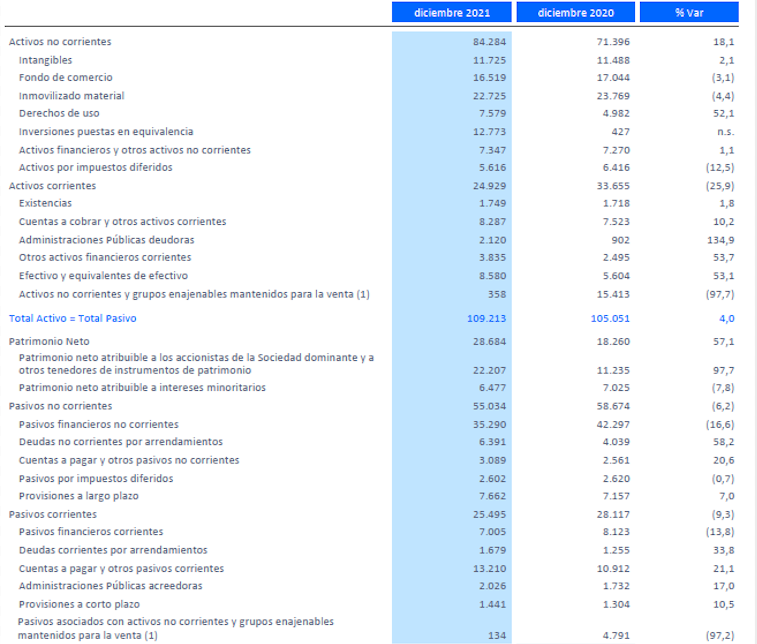Screen dimensions: 757x644
Task: Select the "Activos no corrientes" row label
Action: click(x=60, y=41)
